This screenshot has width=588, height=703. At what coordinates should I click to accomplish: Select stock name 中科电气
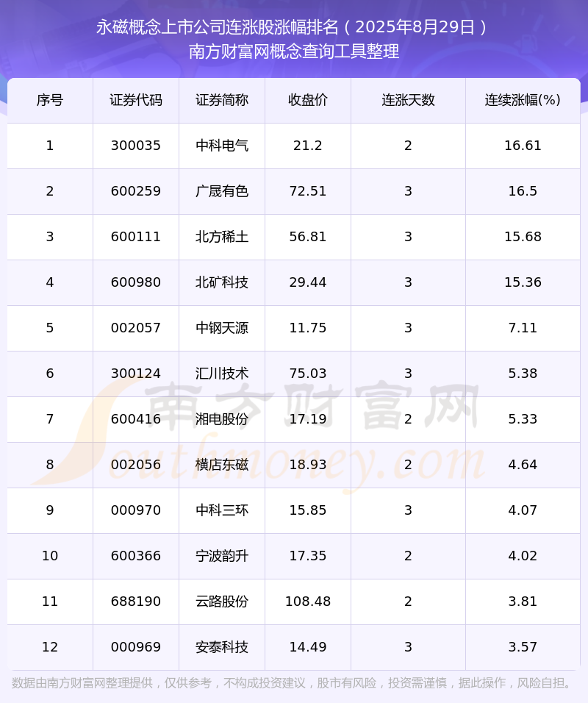click(x=222, y=146)
